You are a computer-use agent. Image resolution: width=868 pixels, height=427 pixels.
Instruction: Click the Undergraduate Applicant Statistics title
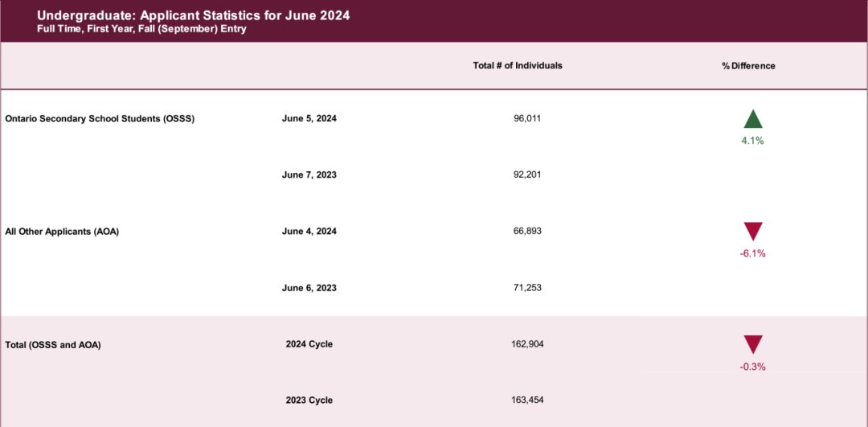[x=193, y=15]
